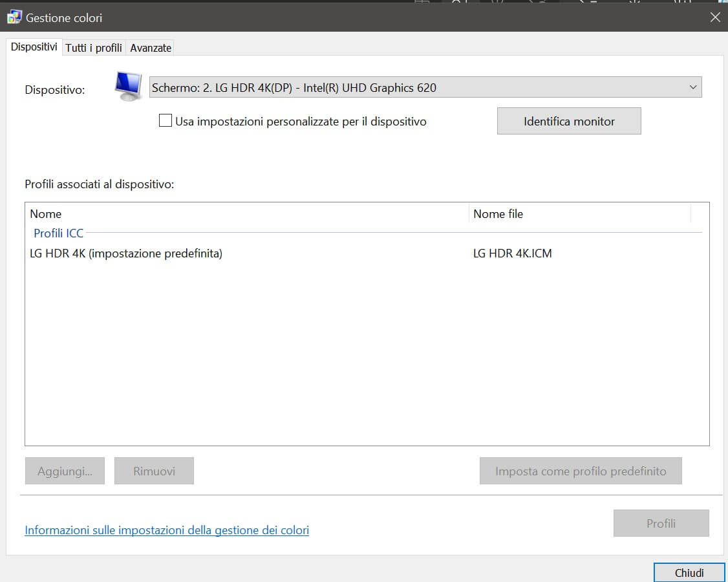
Task: Click the blue monitor device icon
Action: click(x=129, y=87)
